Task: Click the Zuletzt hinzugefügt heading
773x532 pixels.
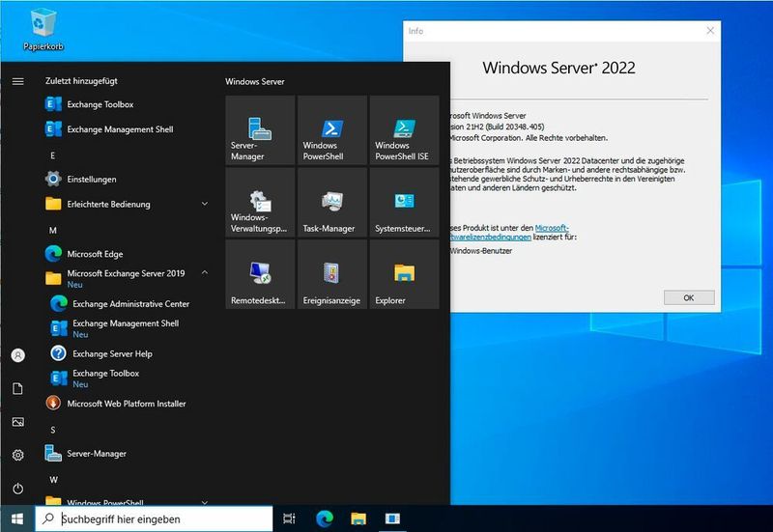Action: coord(81,81)
